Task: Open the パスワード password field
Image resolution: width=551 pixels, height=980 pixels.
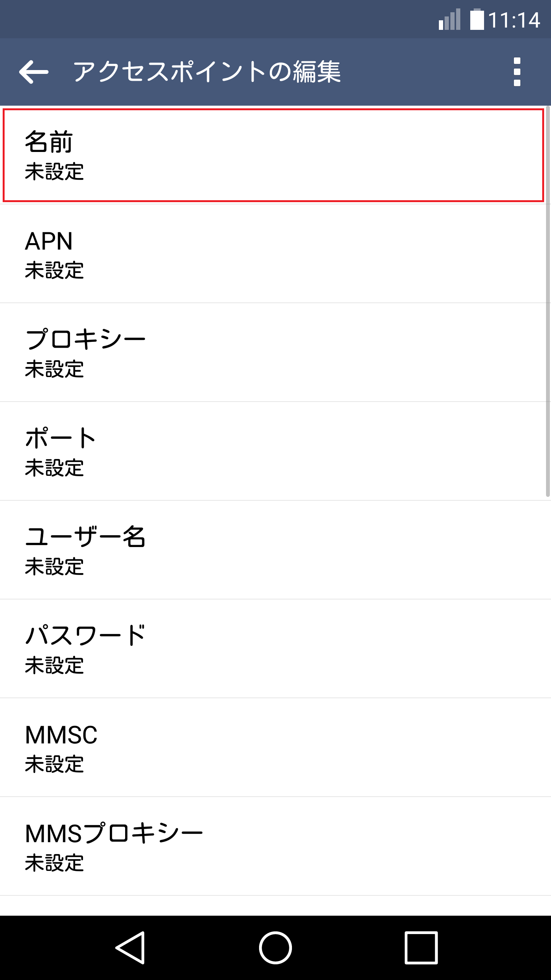Action: click(273, 648)
